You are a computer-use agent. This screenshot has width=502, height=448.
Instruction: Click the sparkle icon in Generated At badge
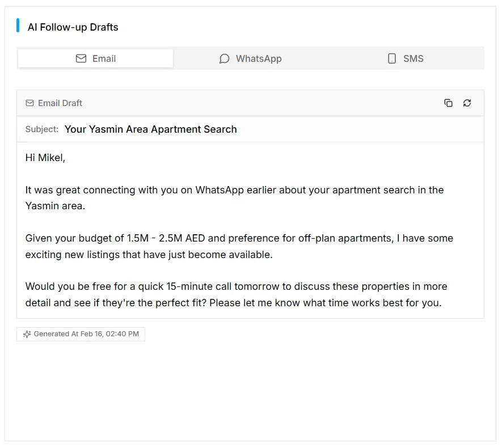pyautogui.click(x=27, y=334)
